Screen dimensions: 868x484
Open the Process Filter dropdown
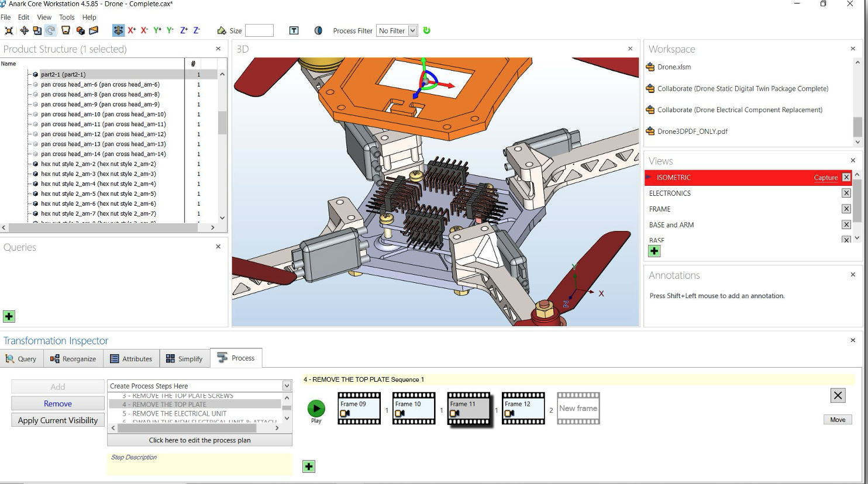coord(411,30)
